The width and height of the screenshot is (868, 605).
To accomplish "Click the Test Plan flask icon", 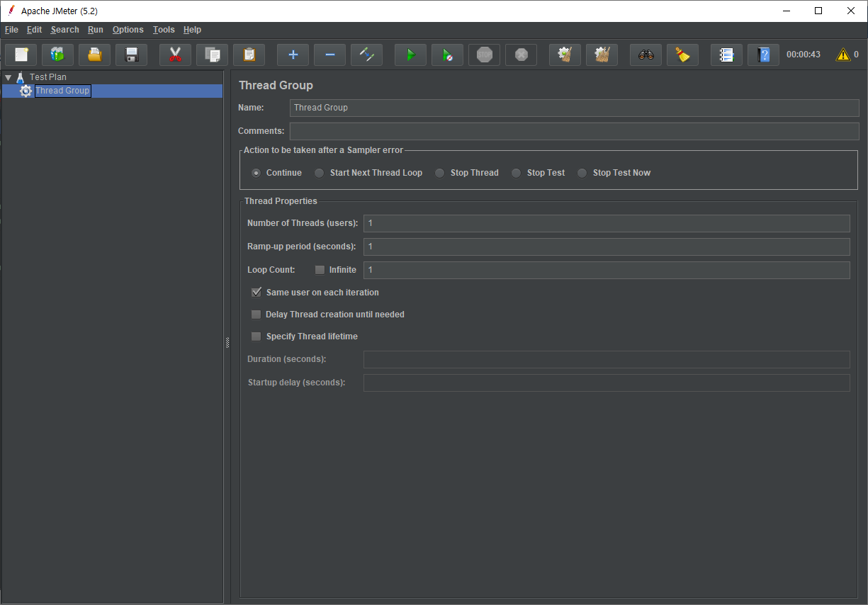I will click(21, 77).
